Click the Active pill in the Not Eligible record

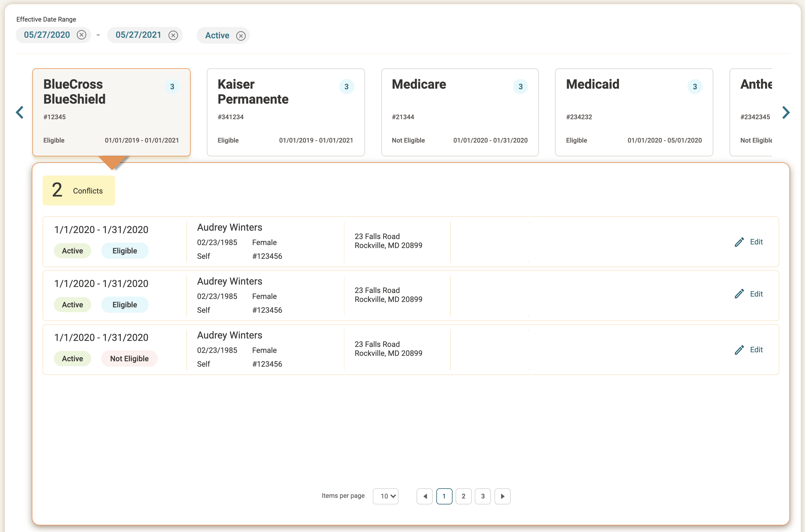pos(72,359)
